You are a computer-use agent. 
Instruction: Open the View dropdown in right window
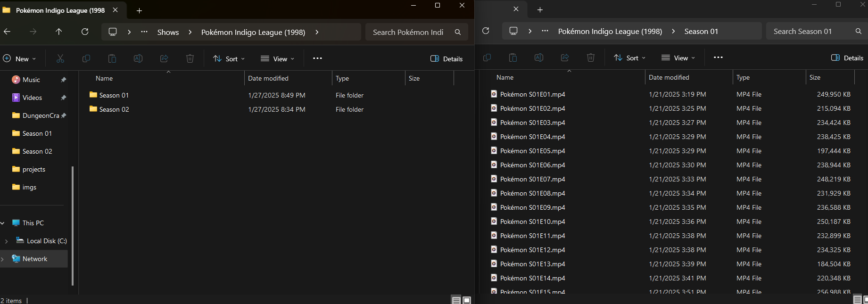pyautogui.click(x=678, y=58)
